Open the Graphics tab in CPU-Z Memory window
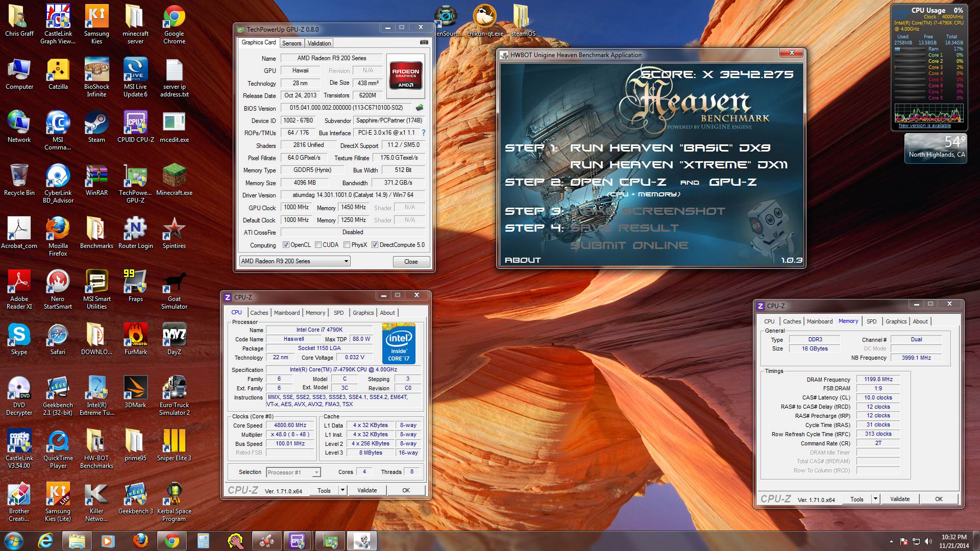Image resolution: width=980 pixels, height=551 pixels. (x=896, y=321)
